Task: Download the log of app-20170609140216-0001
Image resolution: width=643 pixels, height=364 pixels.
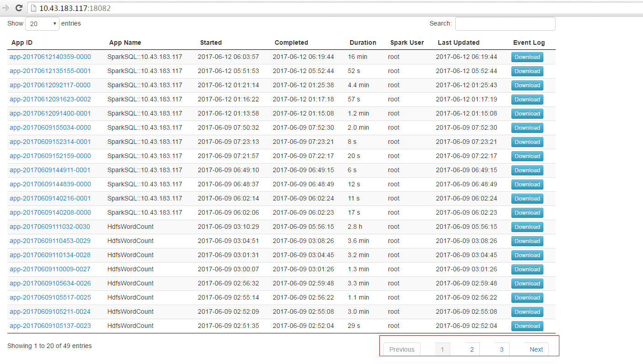Action: [x=527, y=199]
